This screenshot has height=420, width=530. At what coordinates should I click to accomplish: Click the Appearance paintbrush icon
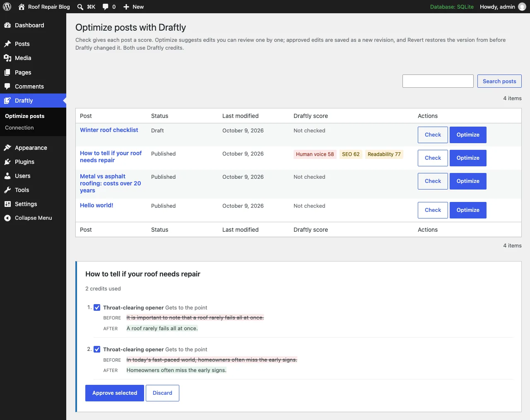coord(7,148)
